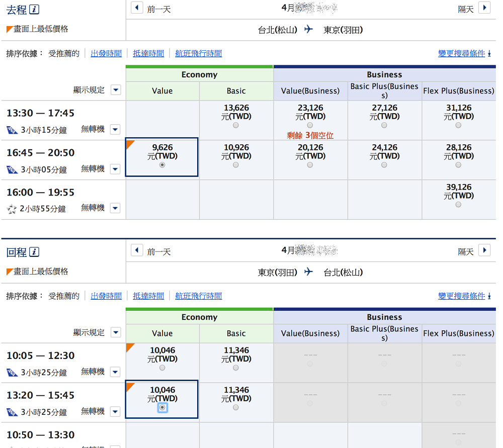Viewport: 503px width, 448px height.
Task: Click outbound Business class header
Action: tap(384, 75)
